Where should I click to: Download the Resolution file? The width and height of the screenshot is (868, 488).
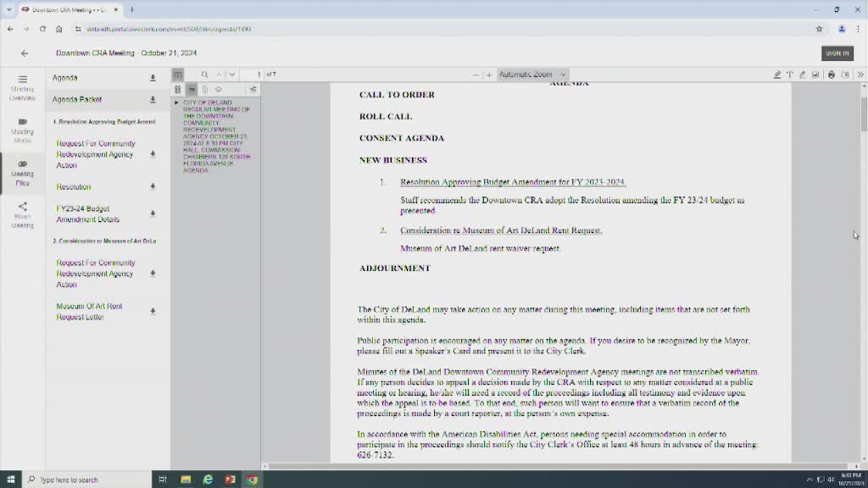[153, 187]
